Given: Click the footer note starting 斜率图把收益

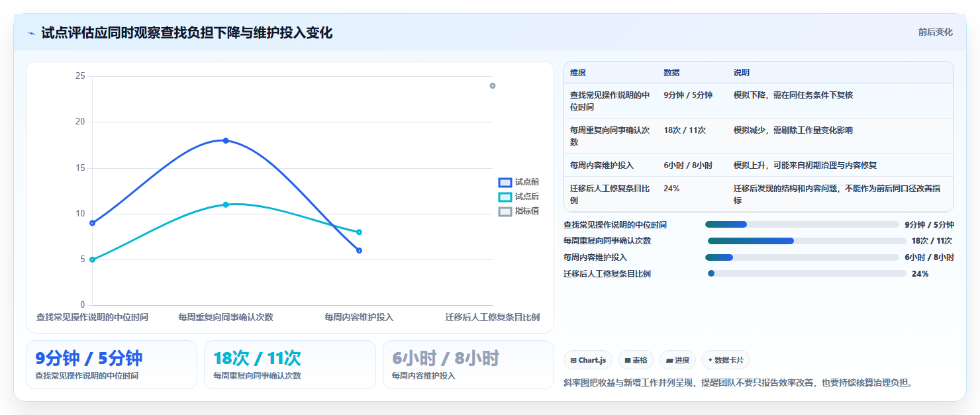Looking at the screenshot, I should (x=738, y=382).
